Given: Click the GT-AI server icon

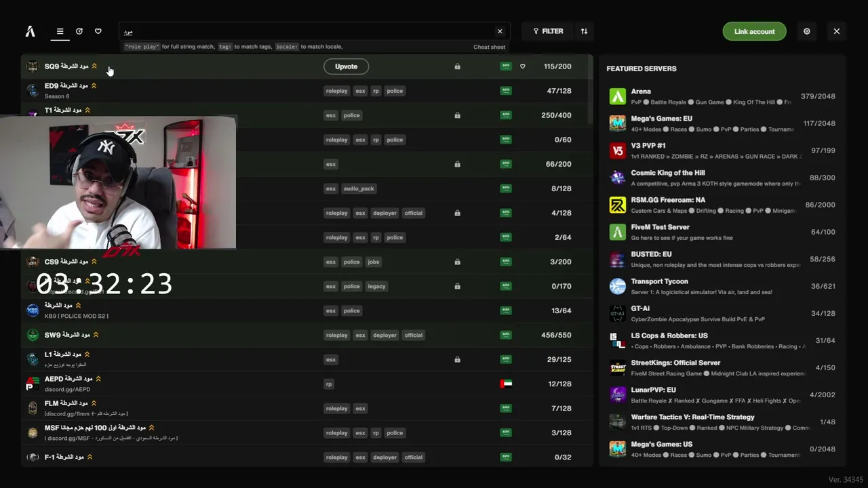Looking at the screenshot, I should click(617, 313).
